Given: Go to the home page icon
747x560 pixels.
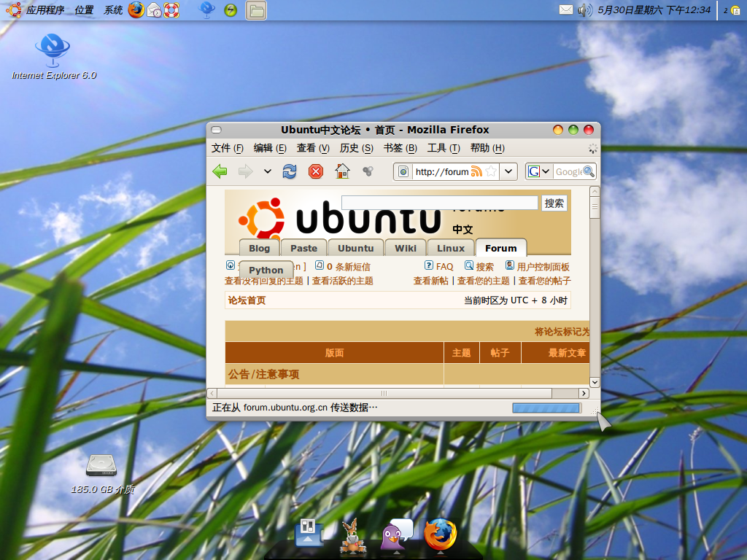Looking at the screenshot, I should (x=342, y=171).
